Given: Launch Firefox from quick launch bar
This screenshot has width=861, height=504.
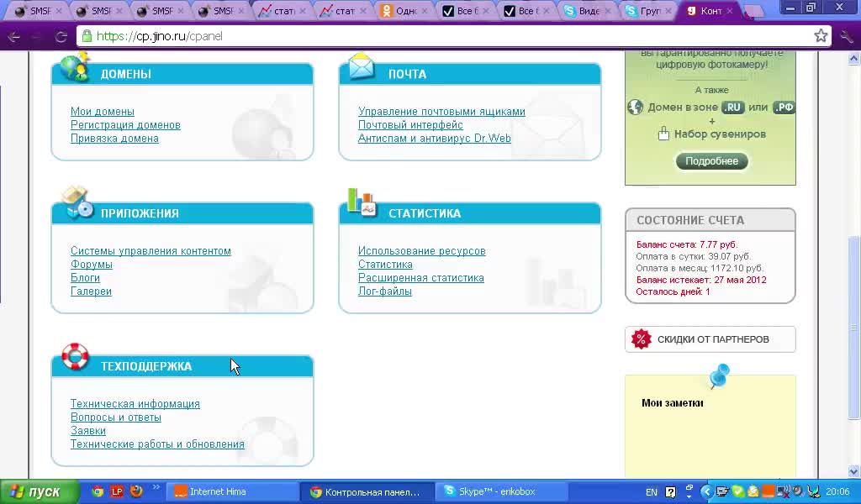Looking at the screenshot, I should click(x=136, y=491).
